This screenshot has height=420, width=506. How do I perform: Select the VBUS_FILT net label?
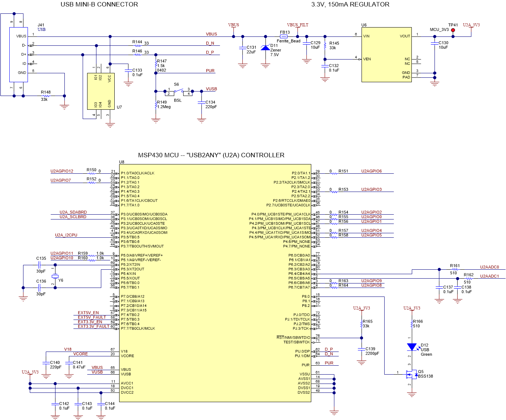pyautogui.click(x=297, y=25)
